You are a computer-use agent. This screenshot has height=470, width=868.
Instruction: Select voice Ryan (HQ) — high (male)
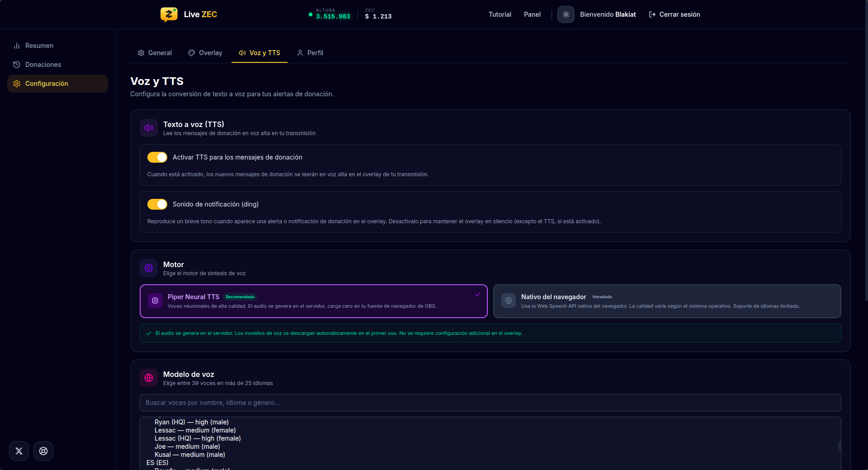coord(192,422)
